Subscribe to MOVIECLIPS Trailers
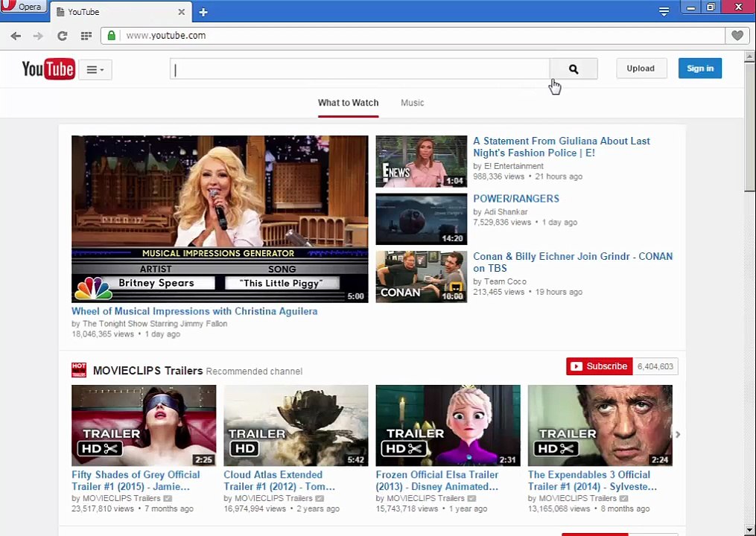This screenshot has width=756, height=536. 599,366
